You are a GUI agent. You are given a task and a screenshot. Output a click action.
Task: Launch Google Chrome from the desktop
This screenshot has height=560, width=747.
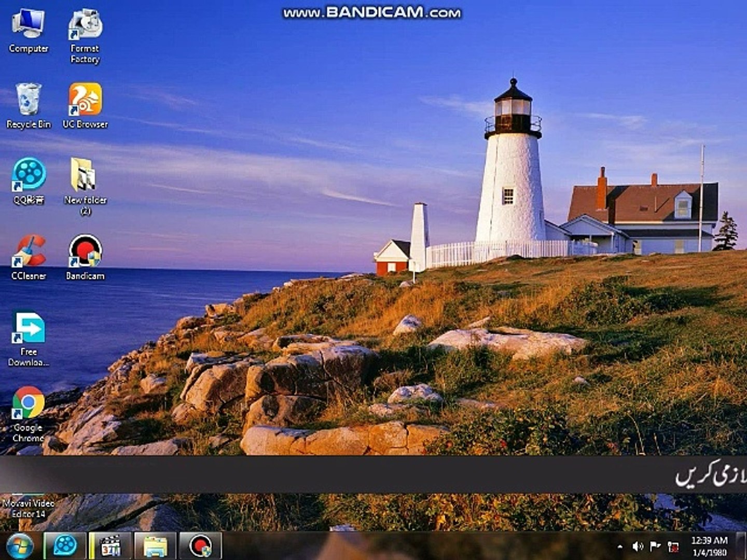pyautogui.click(x=29, y=403)
